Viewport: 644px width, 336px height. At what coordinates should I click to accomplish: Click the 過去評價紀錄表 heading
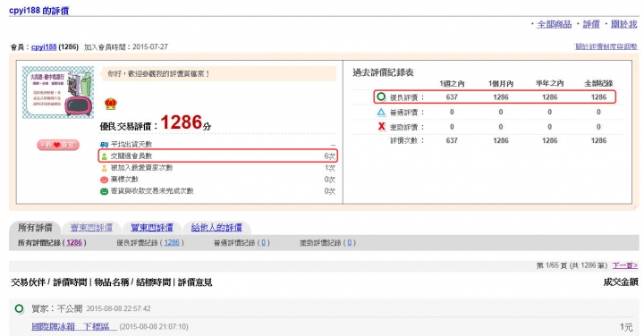(x=383, y=72)
